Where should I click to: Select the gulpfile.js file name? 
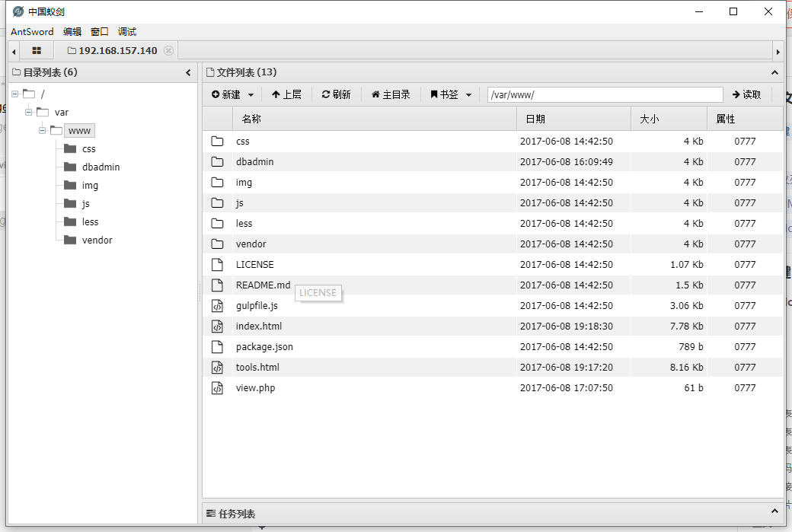257,306
